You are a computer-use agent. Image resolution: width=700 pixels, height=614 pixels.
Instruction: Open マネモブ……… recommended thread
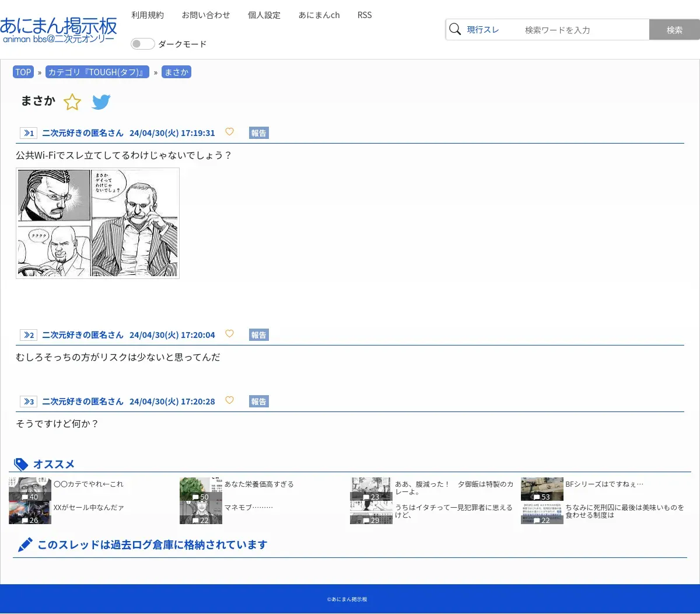249,508
